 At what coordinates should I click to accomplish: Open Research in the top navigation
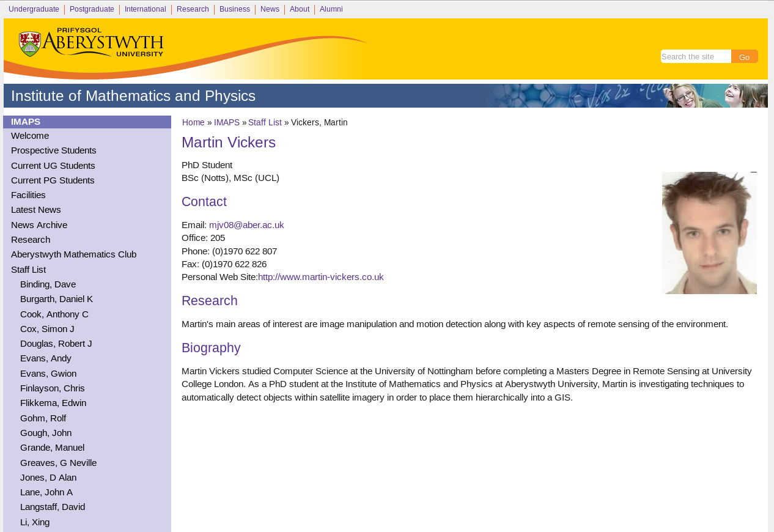(x=193, y=9)
